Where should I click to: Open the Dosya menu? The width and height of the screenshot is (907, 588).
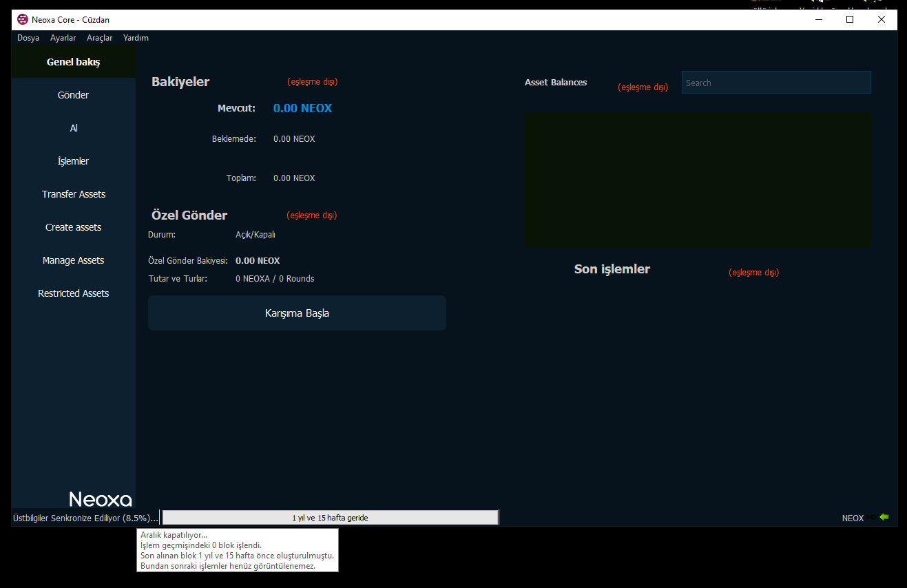[28, 38]
